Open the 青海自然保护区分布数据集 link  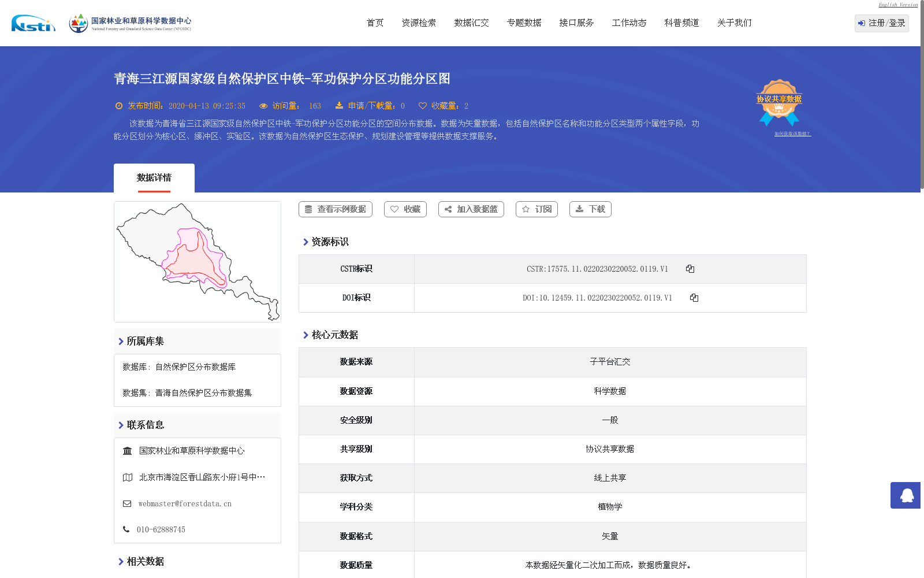coord(203,393)
